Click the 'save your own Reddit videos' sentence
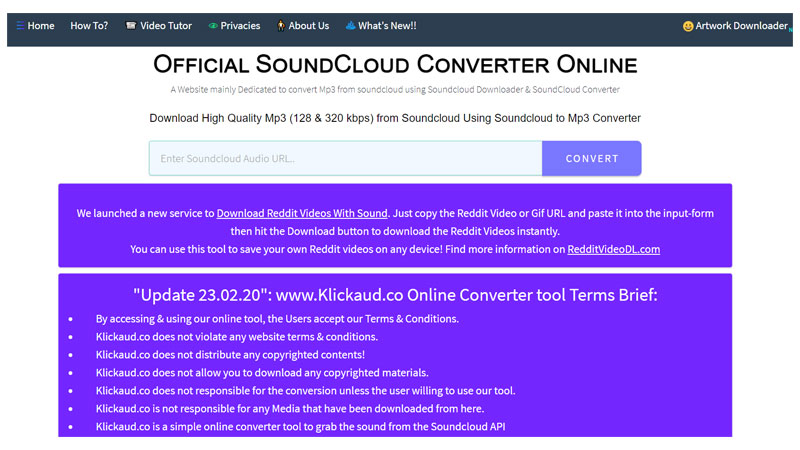This screenshot has width=800, height=450. tap(286, 249)
